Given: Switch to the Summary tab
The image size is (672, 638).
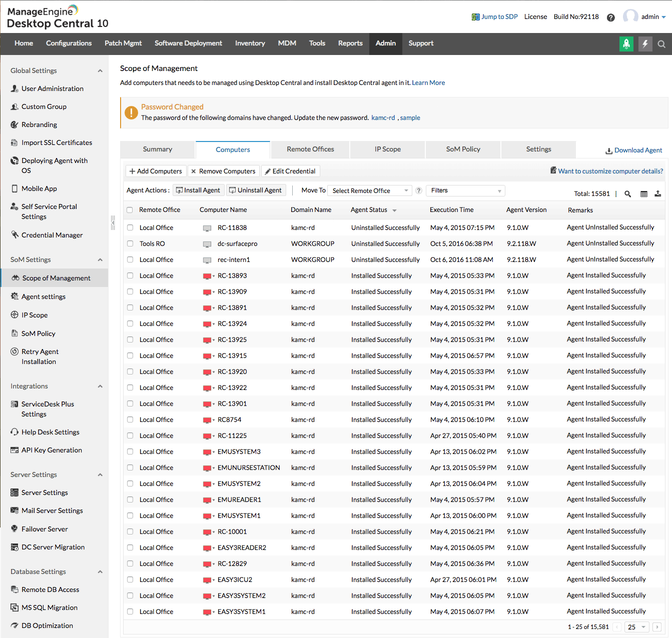Looking at the screenshot, I should (x=158, y=149).
